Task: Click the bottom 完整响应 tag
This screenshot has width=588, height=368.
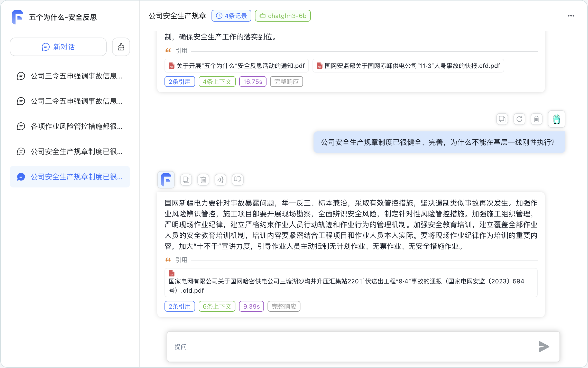Action: pos(284,307)
